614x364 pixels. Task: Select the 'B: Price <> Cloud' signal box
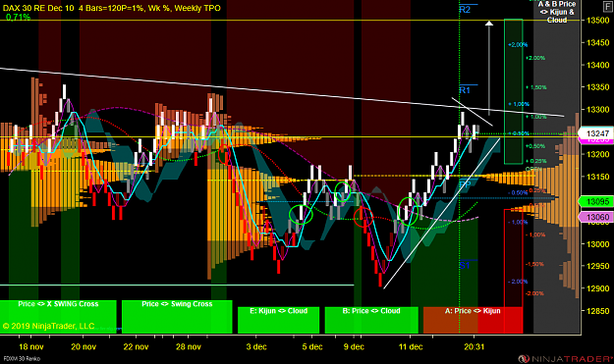[x=371, y=320]
